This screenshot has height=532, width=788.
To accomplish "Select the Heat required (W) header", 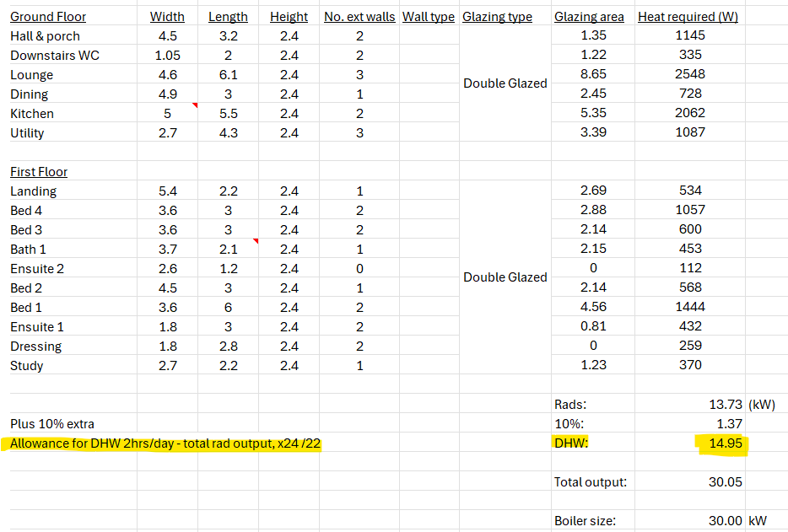I will pyautogui.click(x=688, y=16).
